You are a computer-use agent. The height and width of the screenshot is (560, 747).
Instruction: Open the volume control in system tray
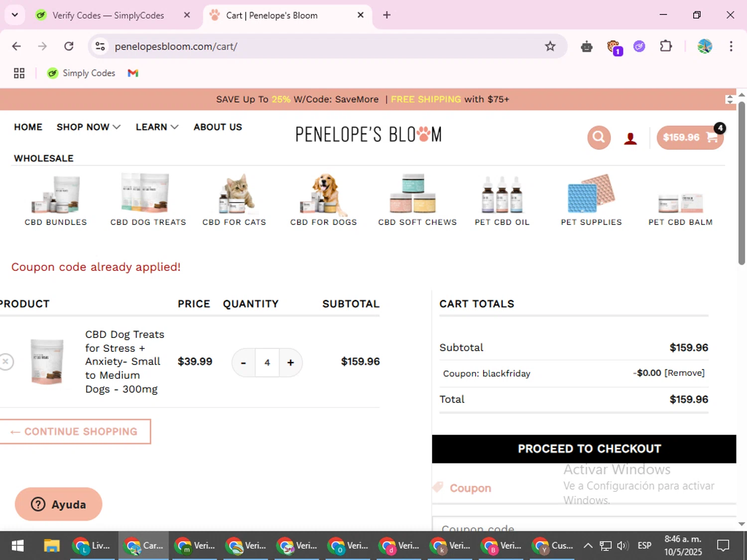(x=622, y=546)
